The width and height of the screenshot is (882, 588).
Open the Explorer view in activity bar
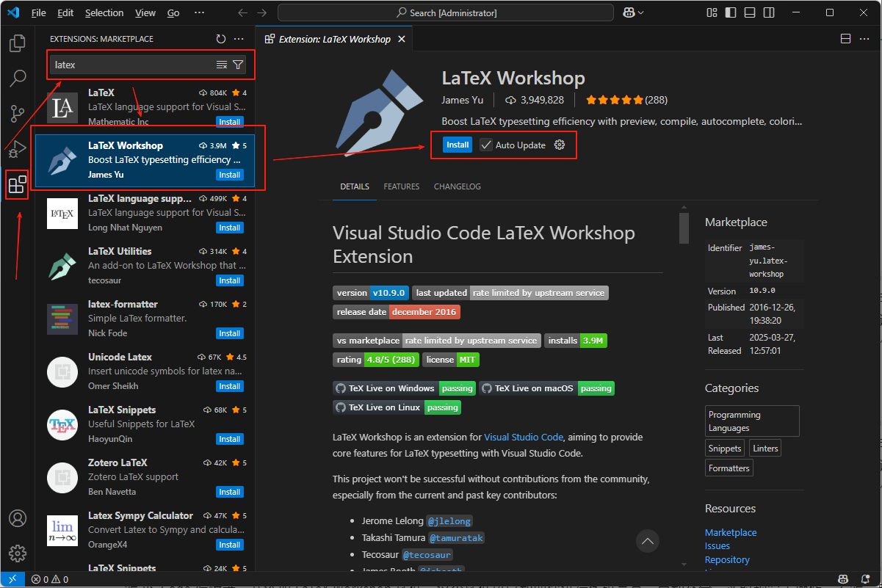18,43
